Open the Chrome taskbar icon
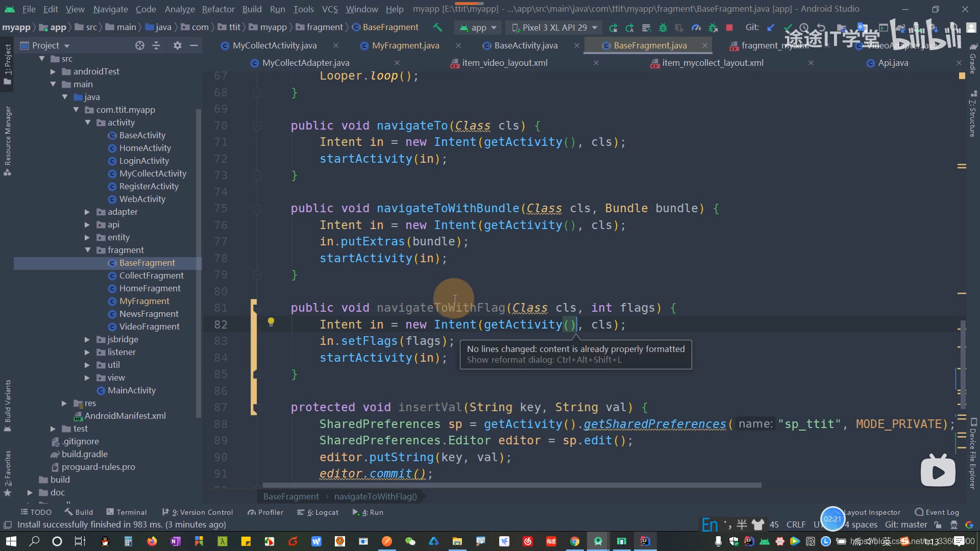 pyautogui.click(x=575, y=541)
